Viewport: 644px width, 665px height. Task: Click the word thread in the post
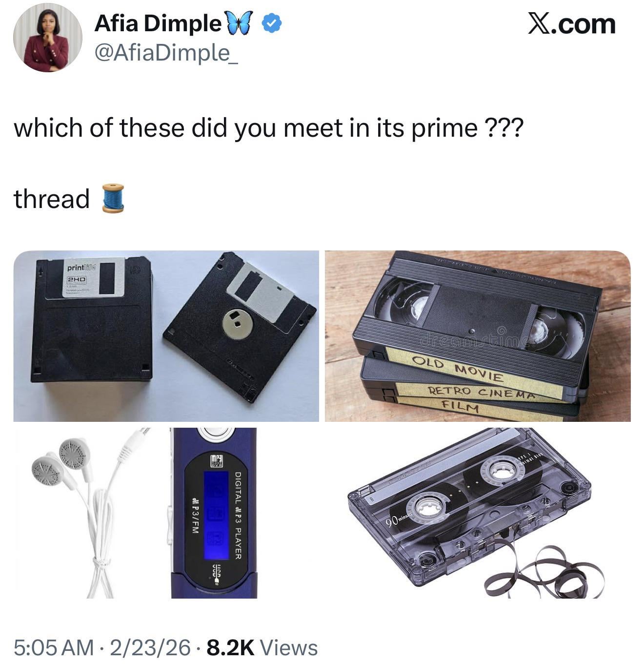(x=52, y=199)
